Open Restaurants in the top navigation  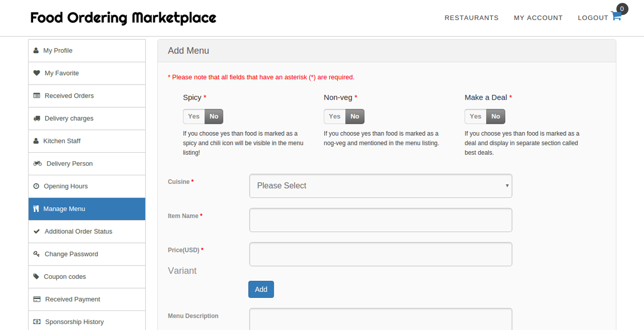pyautogui.click(x=472, y=18)
